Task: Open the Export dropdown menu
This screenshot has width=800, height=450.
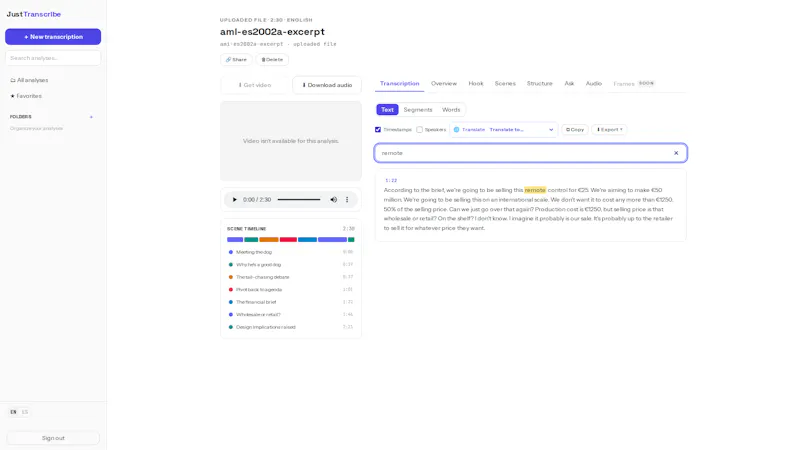Action: (x=610, y=130)
